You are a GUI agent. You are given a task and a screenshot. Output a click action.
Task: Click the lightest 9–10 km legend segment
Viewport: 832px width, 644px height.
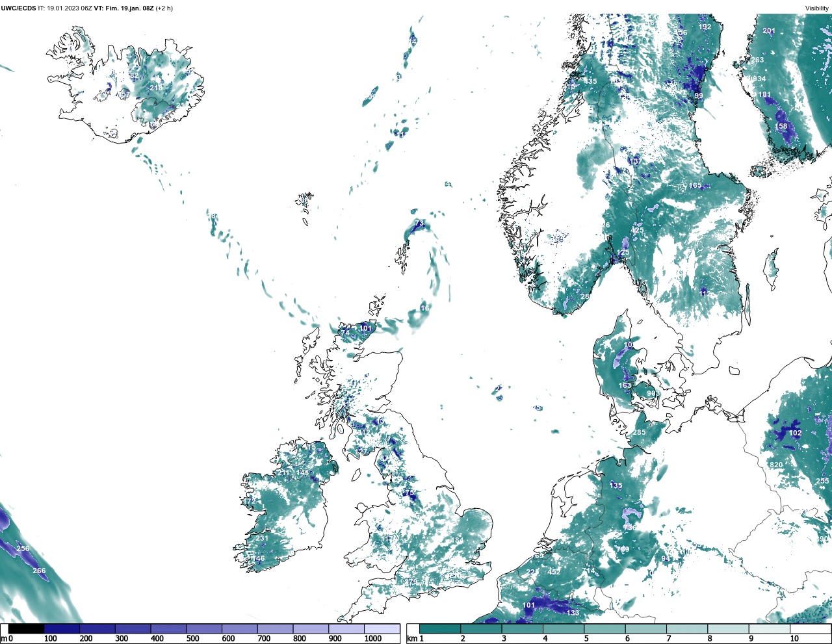[769, 629]
